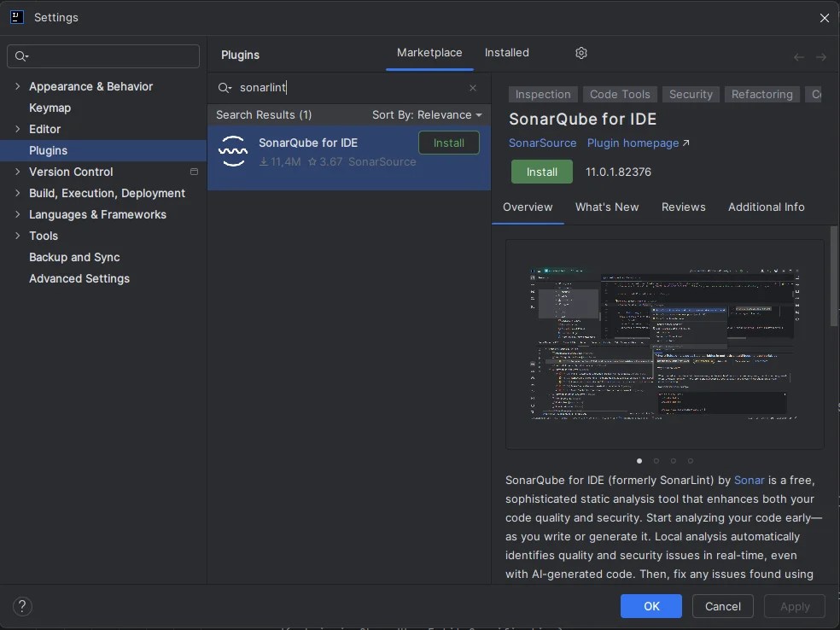Select the Plugins settings item

coord(103,150)
